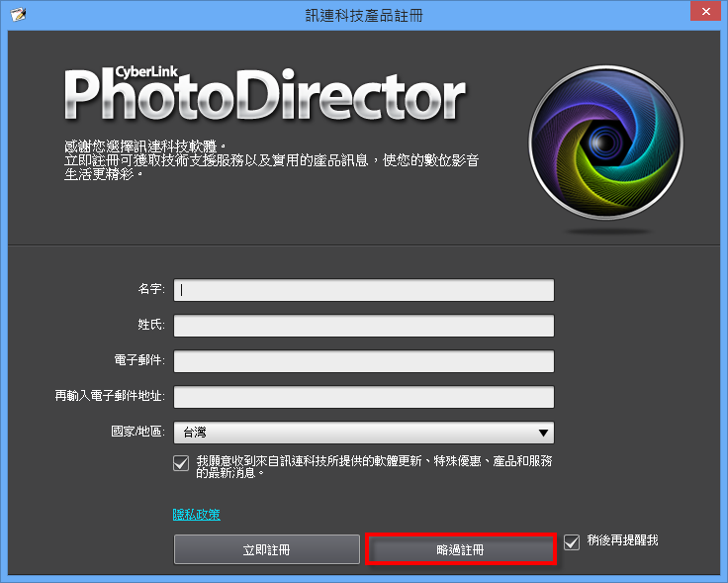Viewport: 728px width, 583px height.
Task: Click the PhotoDirector lens logo
Action: pos(606,143)
